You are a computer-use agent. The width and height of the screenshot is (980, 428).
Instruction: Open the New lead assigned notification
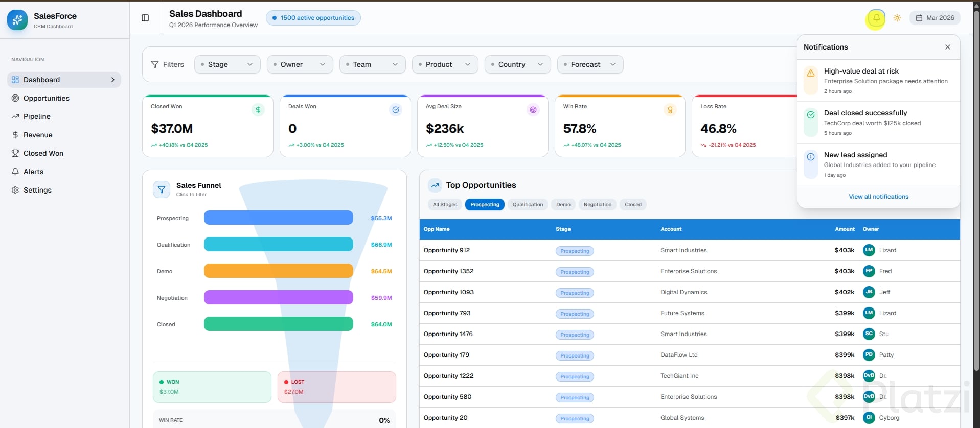878,164
